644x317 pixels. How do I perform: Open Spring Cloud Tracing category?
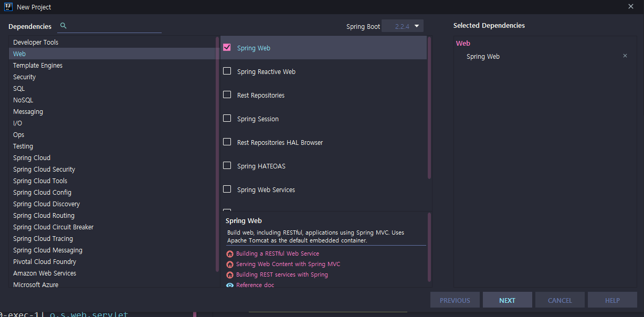pyautogui.click(x=112, y=238)
